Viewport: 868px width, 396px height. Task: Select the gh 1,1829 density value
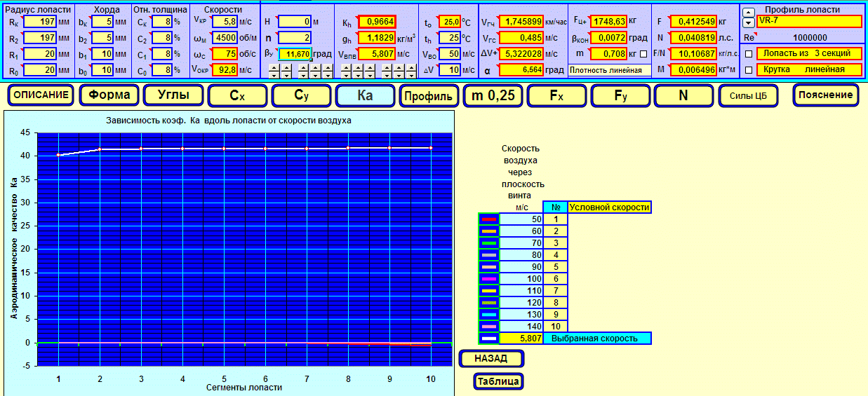(x=377, y=38)
